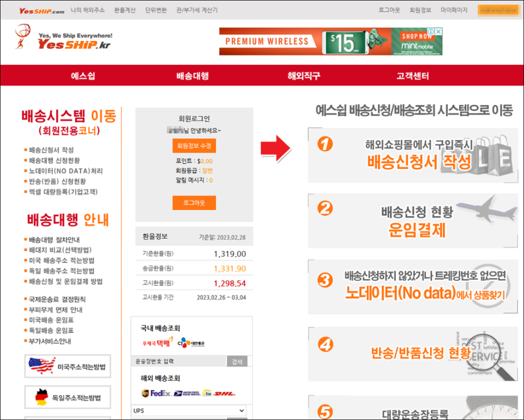Open the ad info icon on the banner

(x=431, y=31)
